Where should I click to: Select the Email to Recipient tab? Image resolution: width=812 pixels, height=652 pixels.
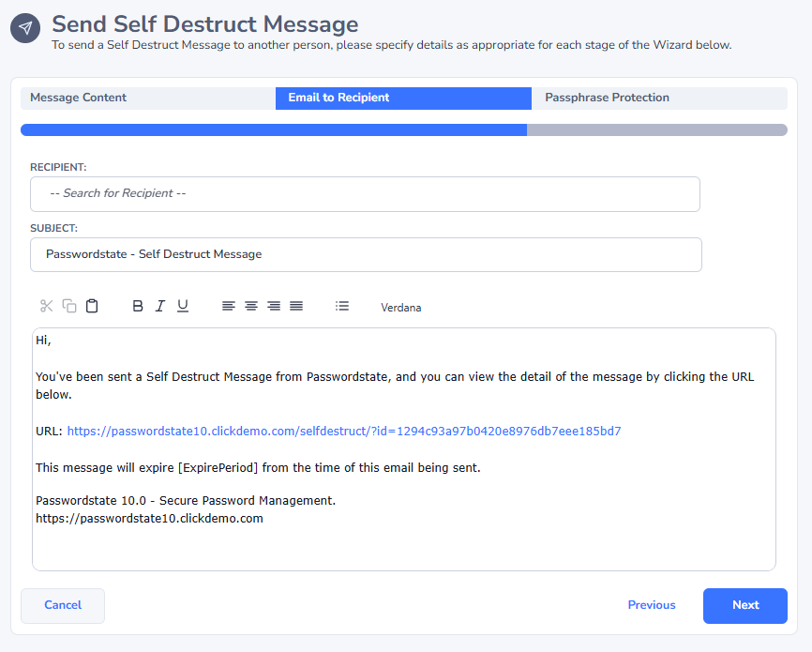403,98
